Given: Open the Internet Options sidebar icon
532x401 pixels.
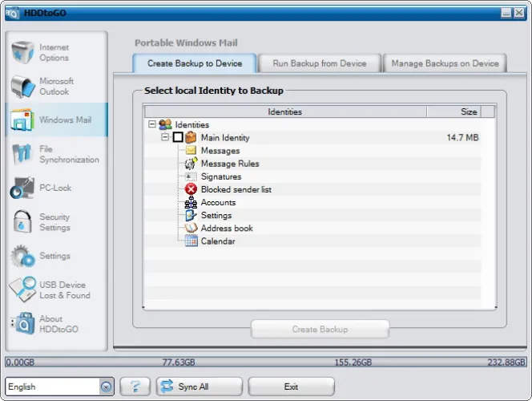Looking at the screenshot, I should (22, 52).
